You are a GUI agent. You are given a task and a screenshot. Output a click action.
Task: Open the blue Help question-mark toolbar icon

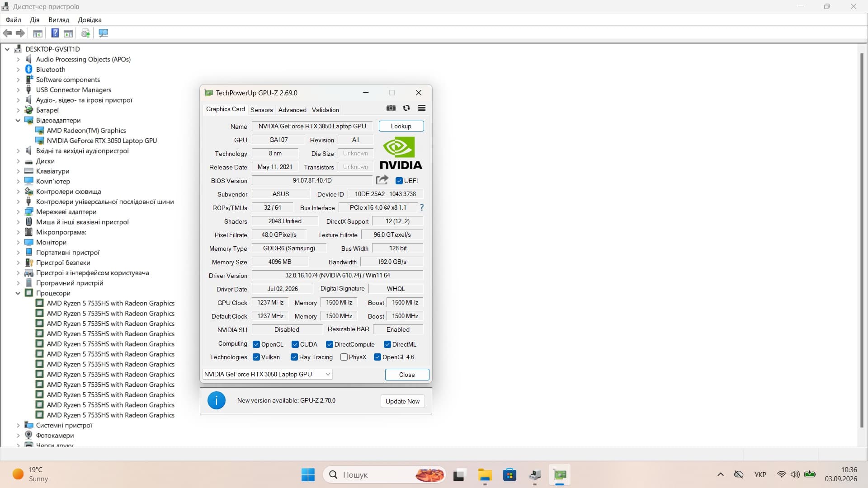click(x=55, y=33)
